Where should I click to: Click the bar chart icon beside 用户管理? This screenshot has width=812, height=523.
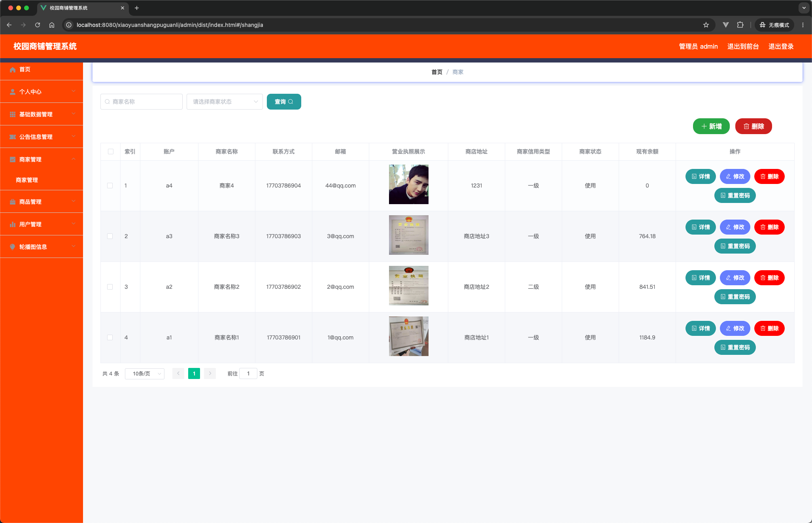click(x=13, y=224)
